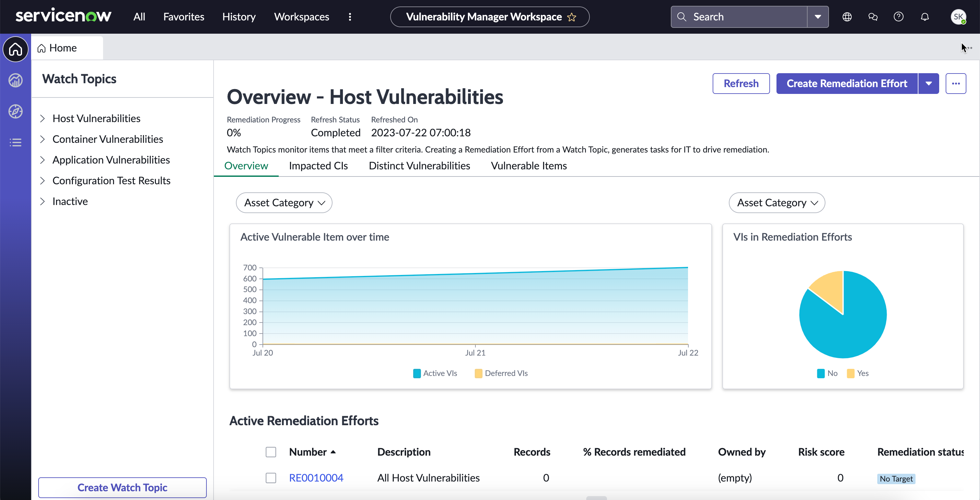Toggle Active VIs legend swatch
Screen dimensions: 980x500
[x=417, y=373]
